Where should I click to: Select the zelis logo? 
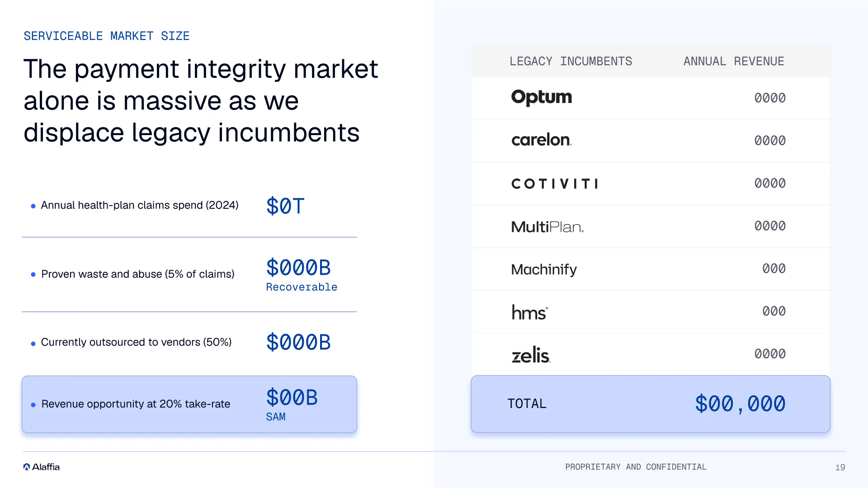[x=531, y=355]
